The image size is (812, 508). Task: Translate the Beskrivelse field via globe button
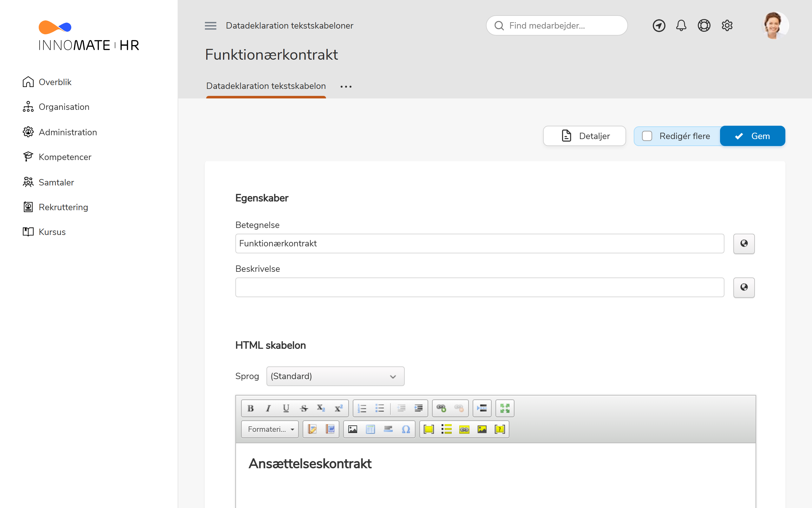pyautogui.click(x=744, y=287)
